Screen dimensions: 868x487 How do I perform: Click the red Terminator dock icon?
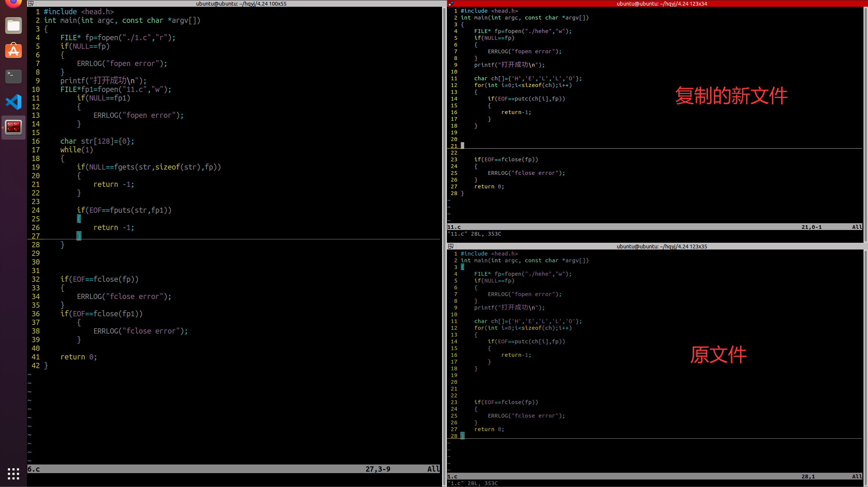tap(13, 128)
